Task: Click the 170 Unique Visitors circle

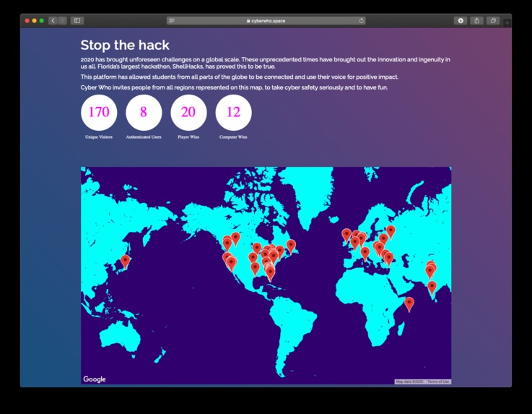Action: point(99,113)
